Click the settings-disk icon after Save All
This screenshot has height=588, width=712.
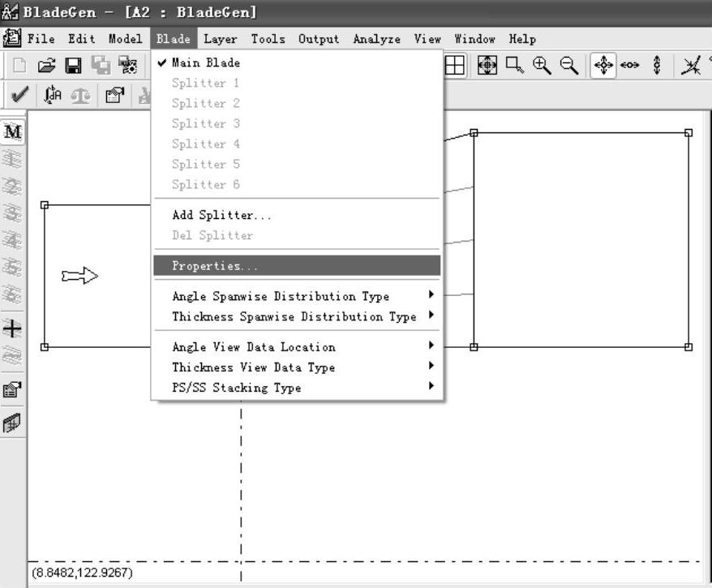point(127,66)
